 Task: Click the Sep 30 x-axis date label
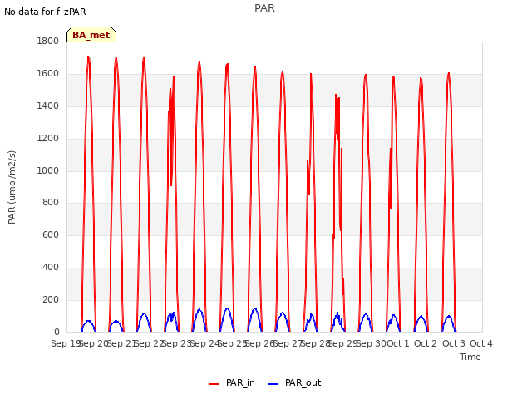[x=372, y=343]
